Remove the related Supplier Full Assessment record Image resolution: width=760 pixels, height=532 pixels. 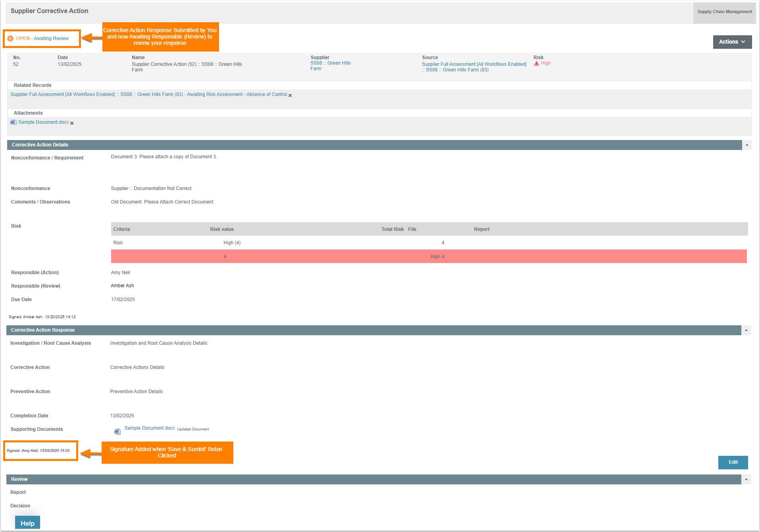point(290,95)
